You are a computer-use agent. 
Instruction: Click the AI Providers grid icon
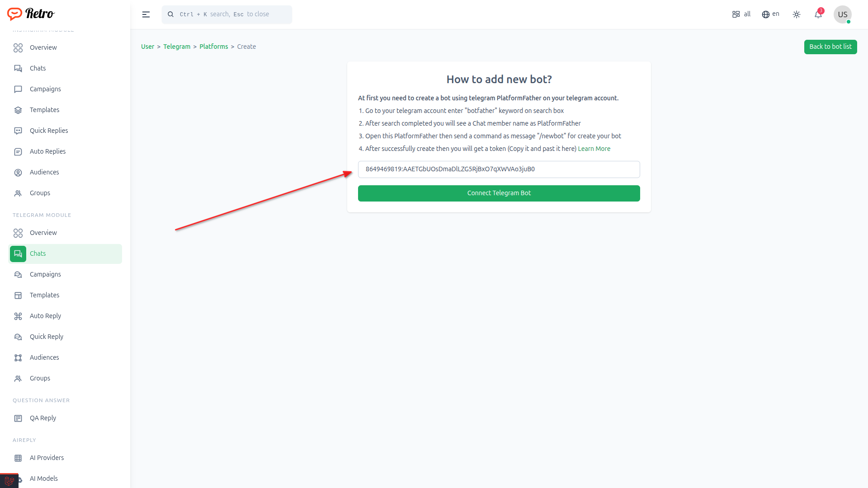pos(18,458)
